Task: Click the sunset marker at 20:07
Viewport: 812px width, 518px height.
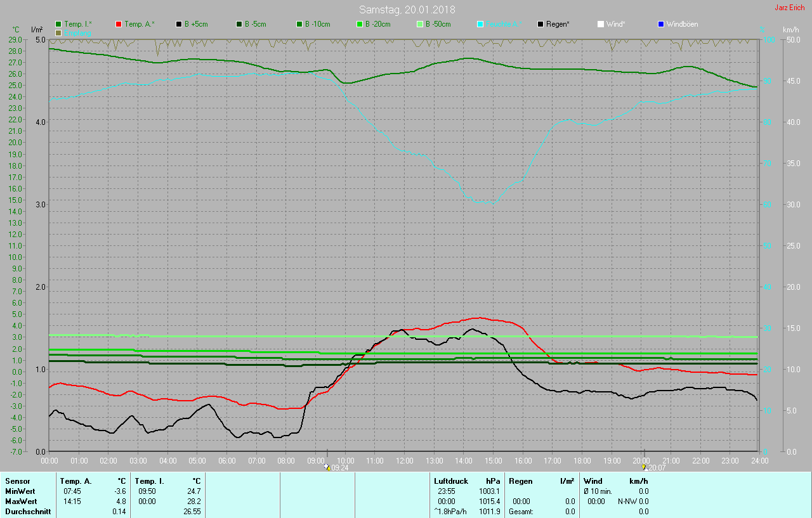Action: coord(645,467)
